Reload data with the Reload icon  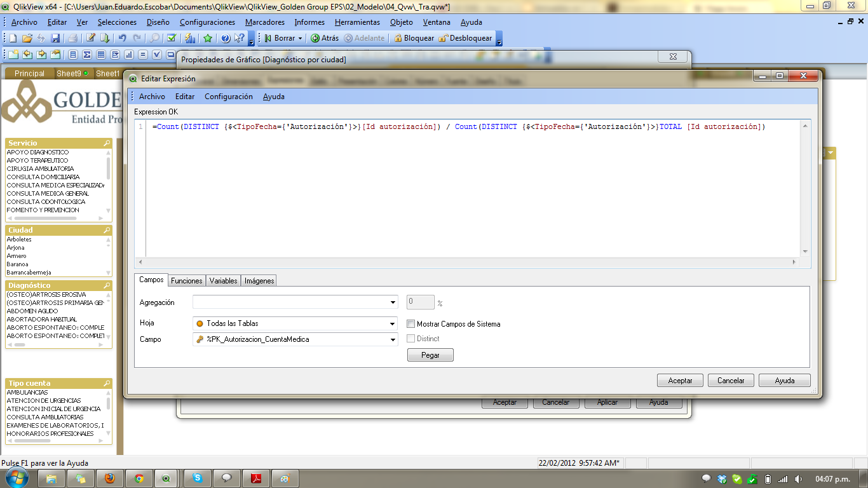click(105, 38)
